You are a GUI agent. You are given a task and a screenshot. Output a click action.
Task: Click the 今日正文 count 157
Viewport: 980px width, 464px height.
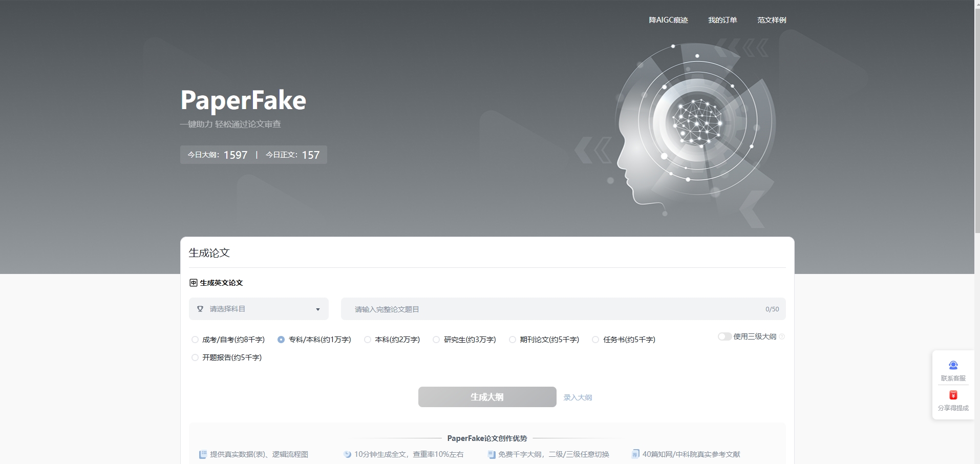[x=311, y=155]
